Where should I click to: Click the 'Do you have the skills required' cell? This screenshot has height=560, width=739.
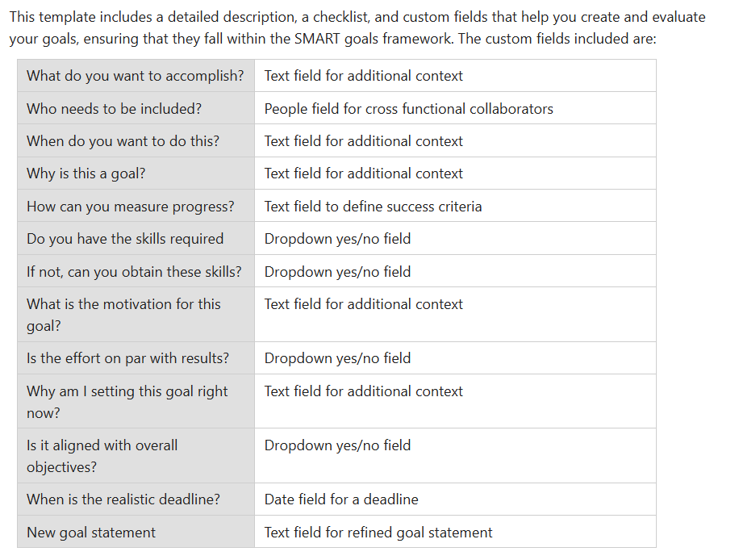click(125, 239)
